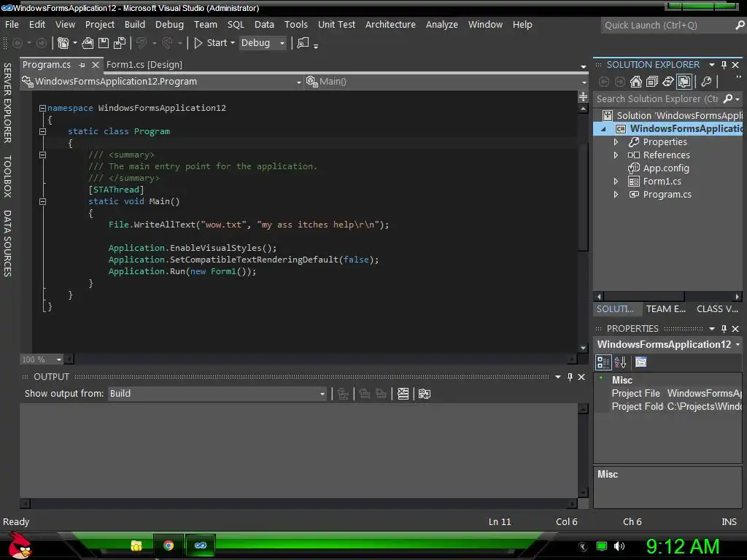Click the Refresh icon in Solution Explorer
This screenshot has height=560, width=747.
pyautogui.click(x=668, y=82)
